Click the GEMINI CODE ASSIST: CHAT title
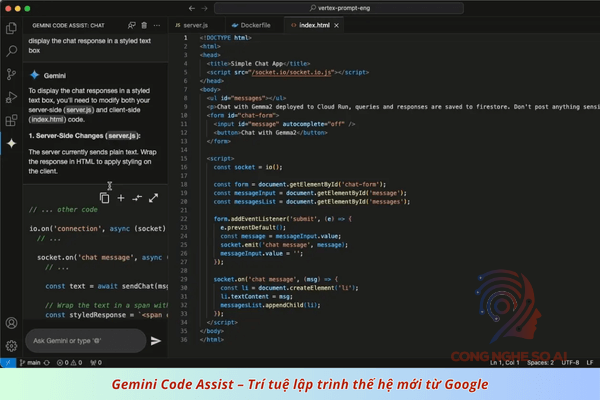The width and height of the screenshot is (600, 400). tap(68, 25)
